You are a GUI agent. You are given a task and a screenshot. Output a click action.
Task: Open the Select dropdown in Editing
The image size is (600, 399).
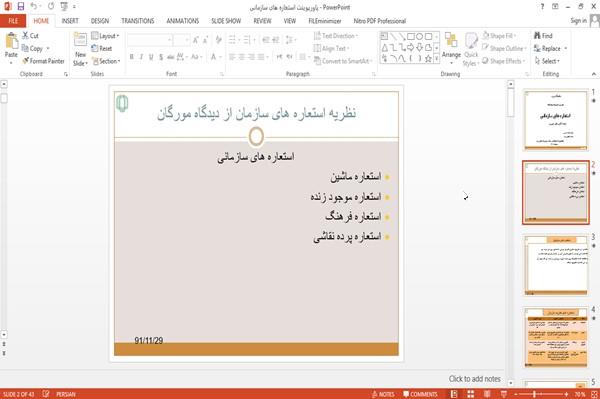[x=548, y=61]
